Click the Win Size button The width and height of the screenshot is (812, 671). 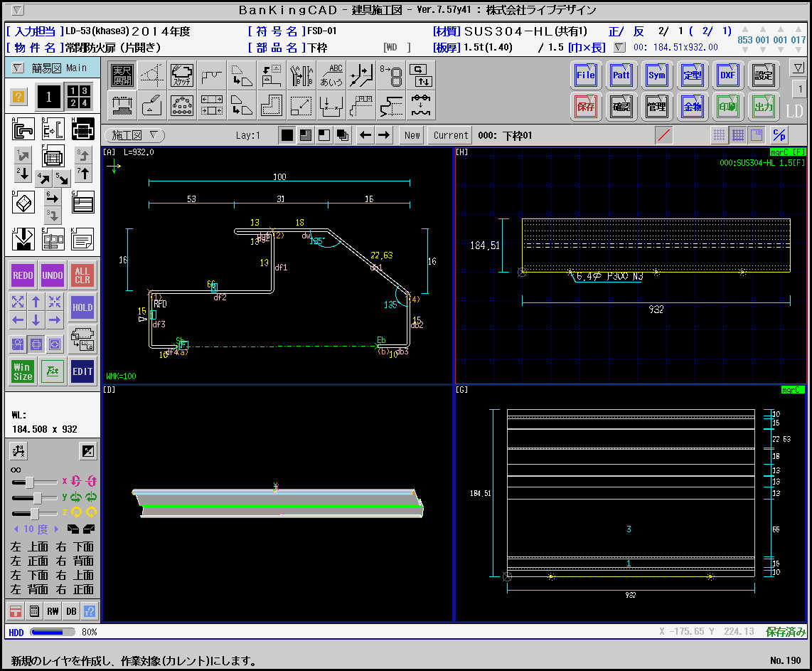(23, 371)
